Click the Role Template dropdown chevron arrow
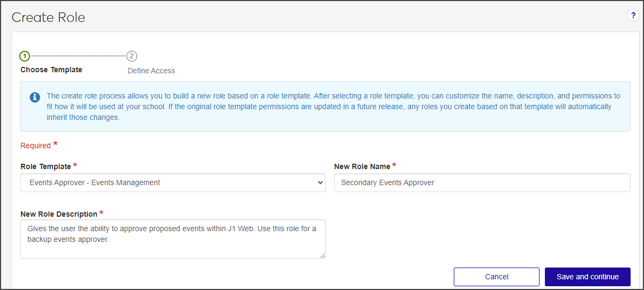This screenshot has height=290, width=644. tap(320, 182)
